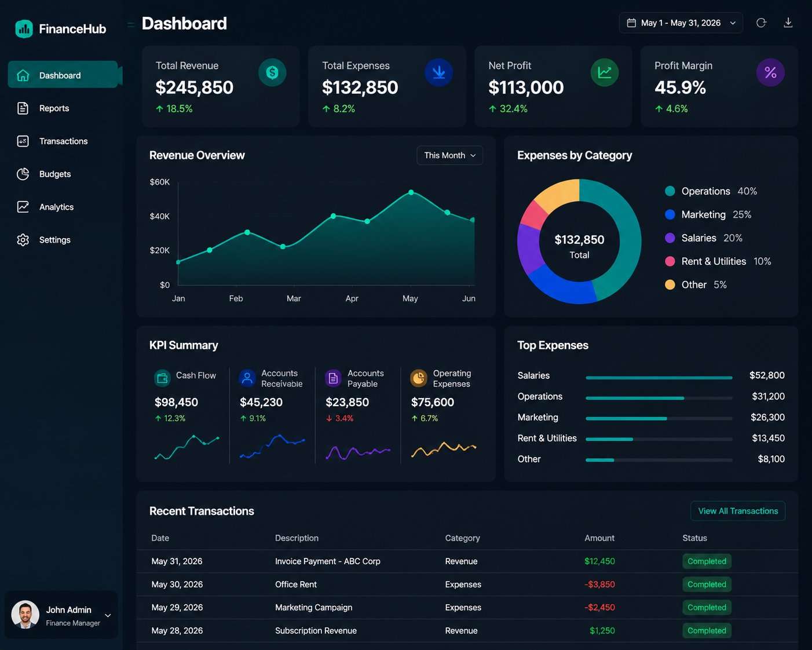Viewport: 812px width, 650px height.
Task: Click the $52,800 Salaries amount
Action: coord(767,375)
